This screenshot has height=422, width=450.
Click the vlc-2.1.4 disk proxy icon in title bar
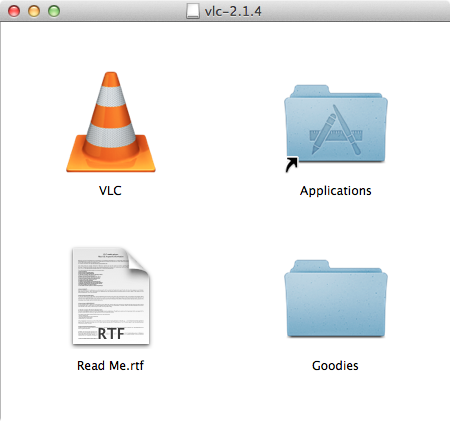point(193,11)
